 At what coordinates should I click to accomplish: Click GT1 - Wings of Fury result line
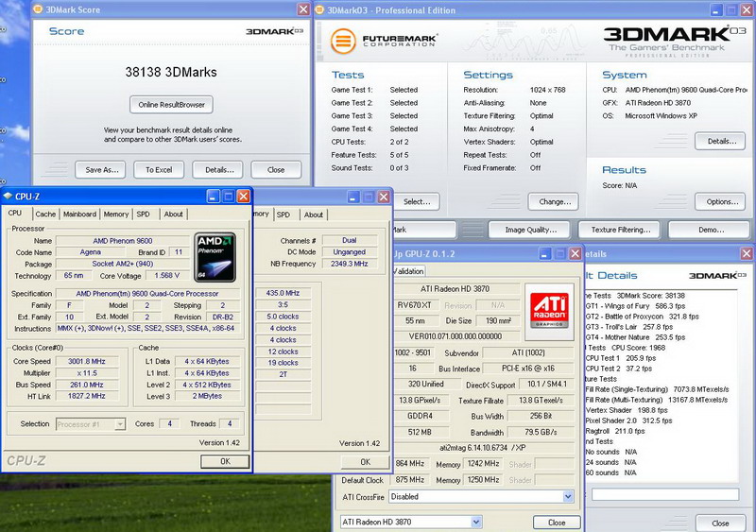pyautogui.click(x=635, y=306)
